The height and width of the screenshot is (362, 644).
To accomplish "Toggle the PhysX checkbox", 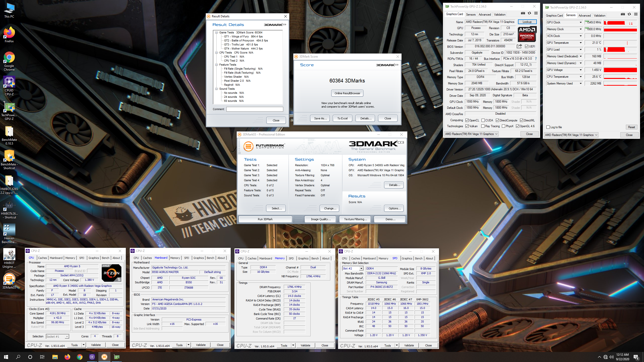I will [x=503, y=126].
